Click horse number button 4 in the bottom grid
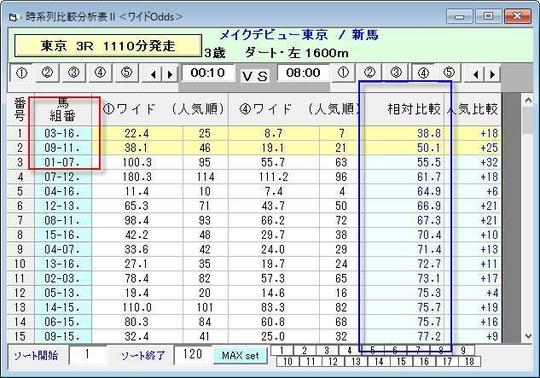This screenshot has height=378, width=540. pyautogui.click(x=349, y=350)
